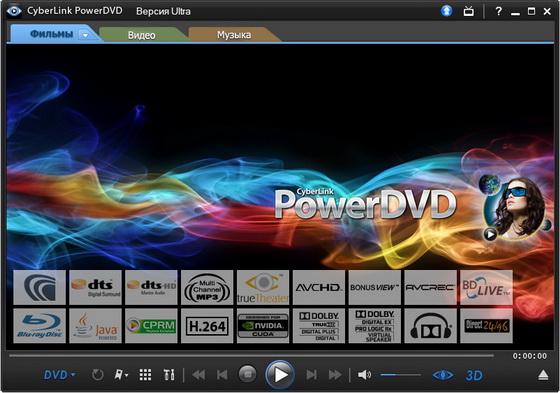Click the CyberLink wave logo tile

[x=40, y=288]
